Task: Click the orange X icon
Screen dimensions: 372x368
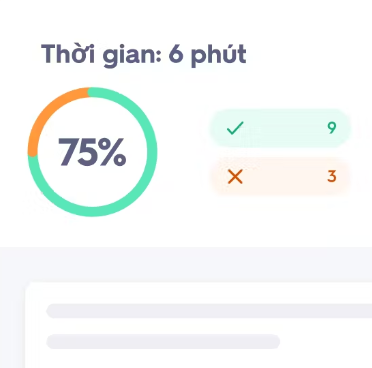Action: pyautogui.click(x=235, y=177)
